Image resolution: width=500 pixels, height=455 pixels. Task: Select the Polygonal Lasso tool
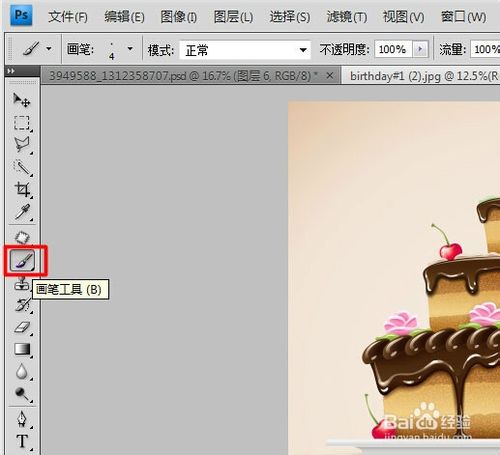22,145
